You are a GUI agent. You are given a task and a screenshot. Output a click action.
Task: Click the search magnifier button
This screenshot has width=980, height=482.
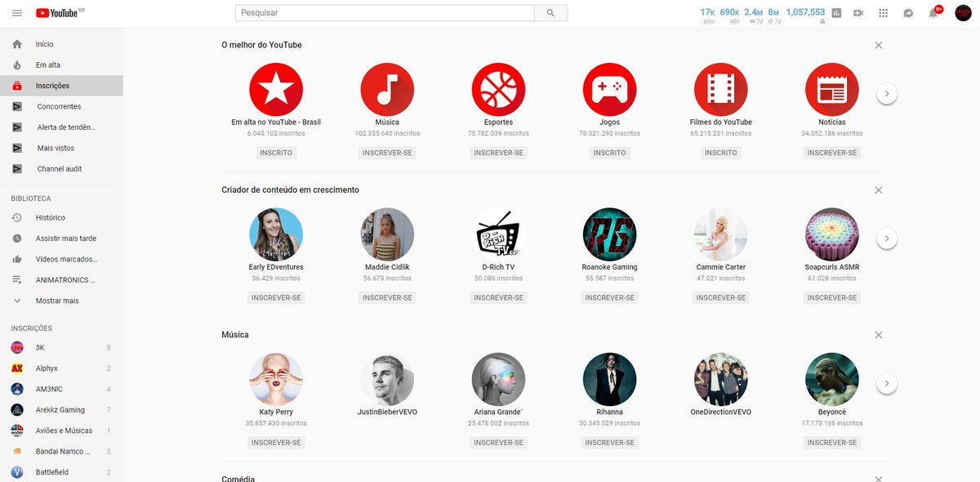(x=550, y=13)
